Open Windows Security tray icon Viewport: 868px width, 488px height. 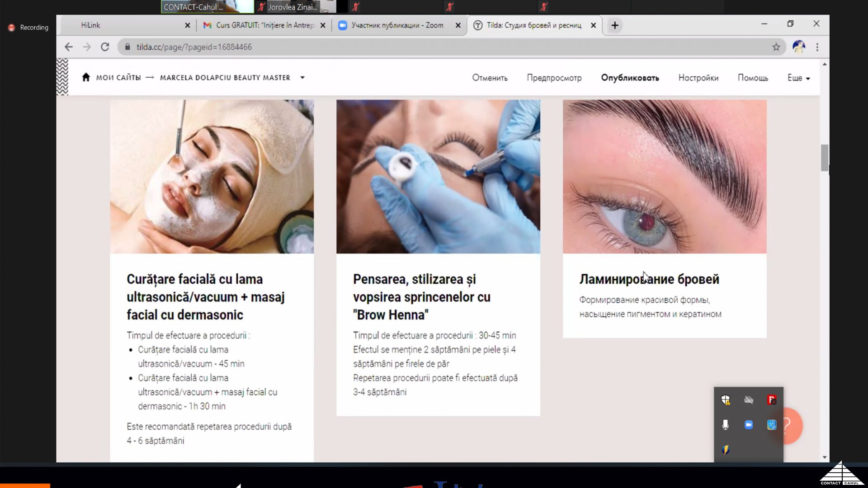tap(726, 400)
